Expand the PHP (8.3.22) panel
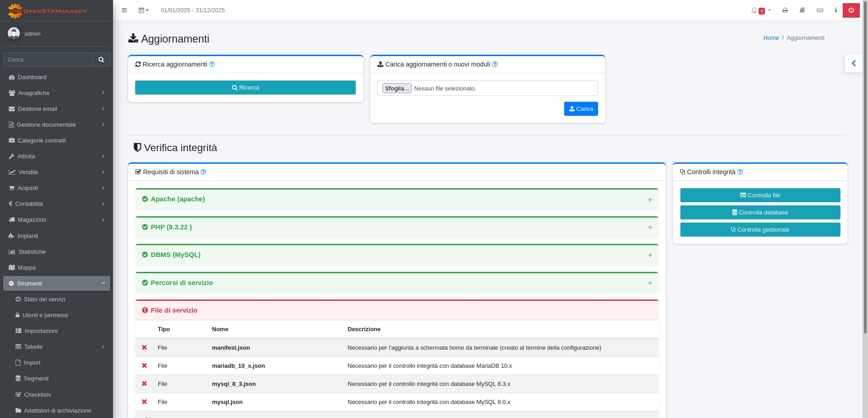This screenshot has height=418, width=868. pos(650,228)
